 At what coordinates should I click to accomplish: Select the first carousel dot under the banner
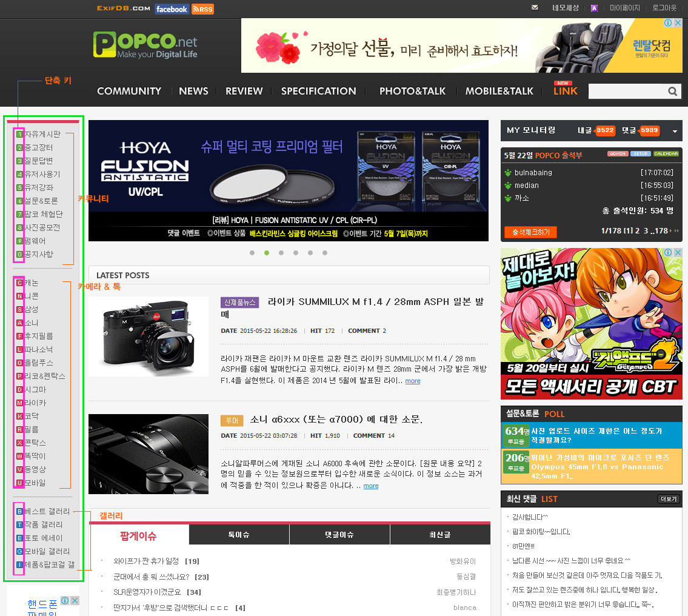(x=252, y=253)
